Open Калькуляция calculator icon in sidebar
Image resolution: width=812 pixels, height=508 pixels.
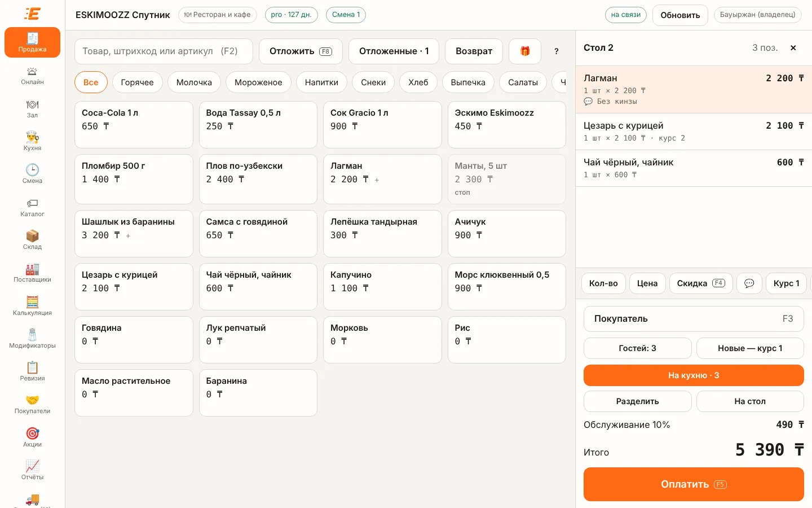click(x=32, y=302)
